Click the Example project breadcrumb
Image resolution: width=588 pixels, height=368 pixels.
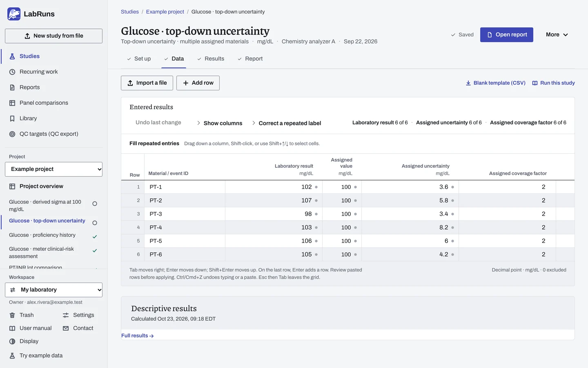(x=165, y=12)
